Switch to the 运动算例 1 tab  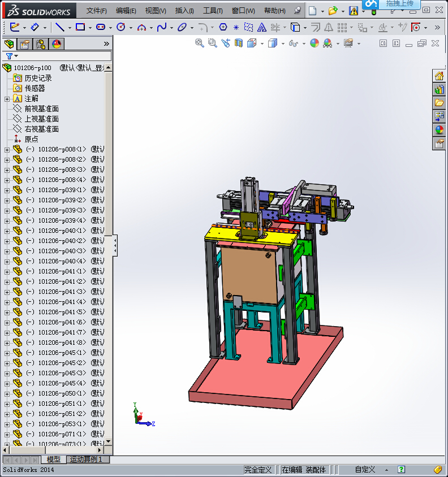[86, 459]
